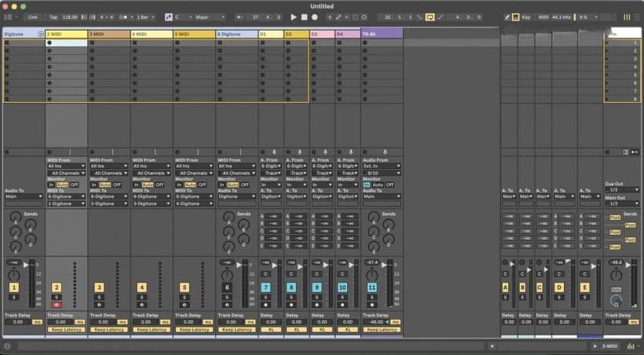The width and height of the screenshot is (644, 355).
Task: Click the Stop All Clips button
Action: [x=607, y=152]
